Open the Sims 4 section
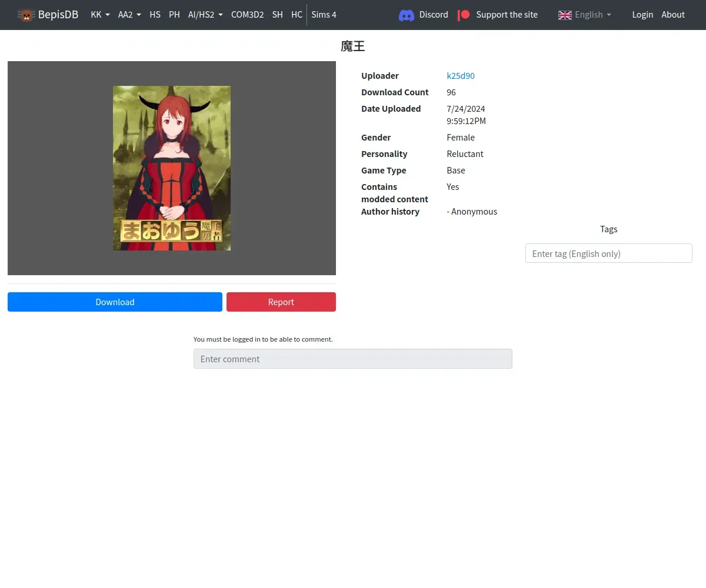Image resolution: width=706 pixels, height=588 pixels. pos(324,15)
